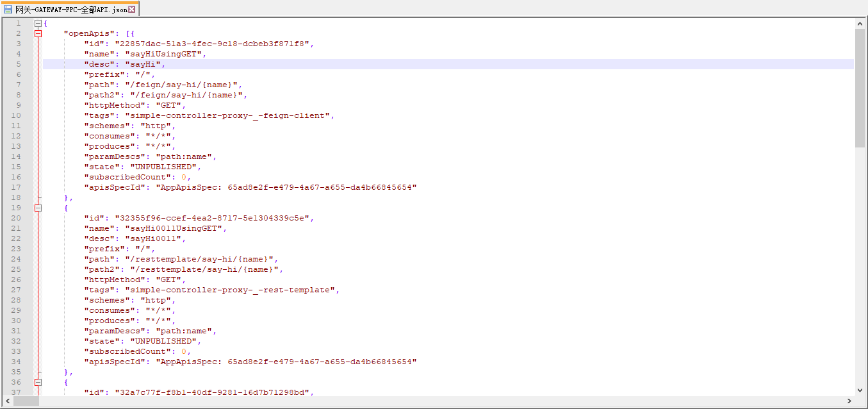Click the apisSpecId value on line 34
The width and height of the screenshot is (868, 409).
click(286, 362)
